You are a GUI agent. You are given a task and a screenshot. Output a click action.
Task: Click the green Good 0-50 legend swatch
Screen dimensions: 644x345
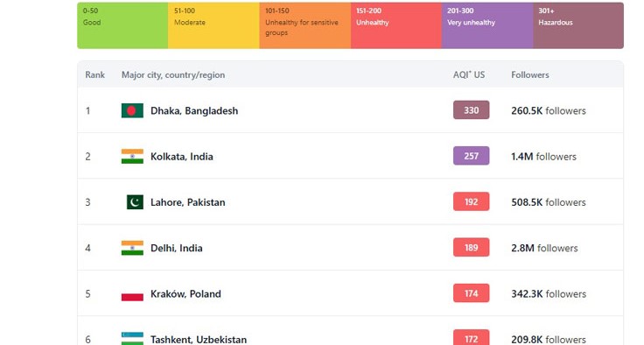click(122, 25)
